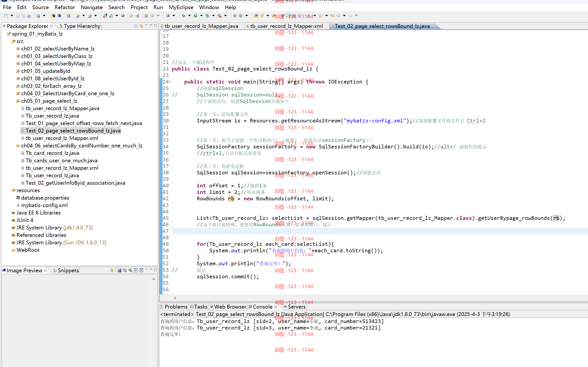Switch to the Servers tab

click(294, 307)
